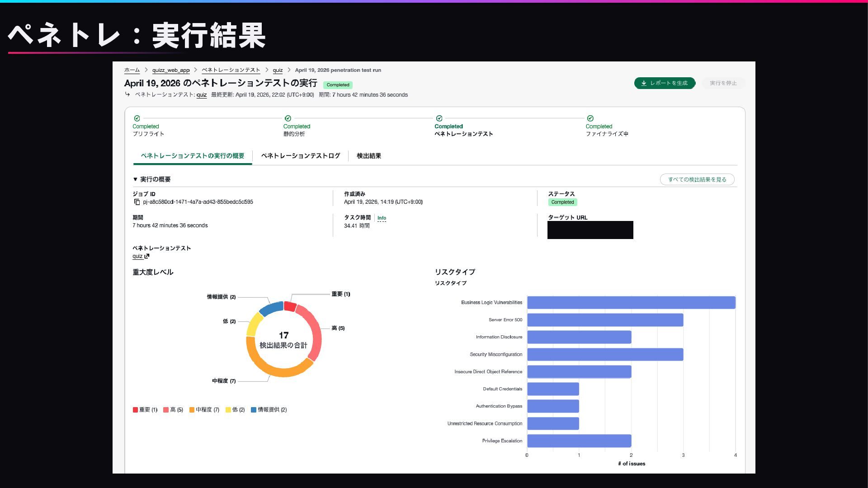
Task: Click the すべての検出結果を見る button
Action: [x=697, y=179]
